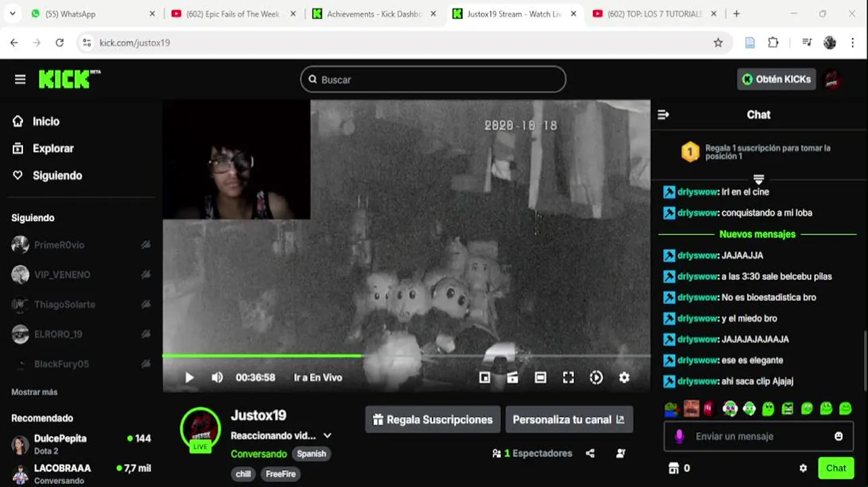The image size is (868, 487).
Task: Open a new browser tab
Action: pyautogui.click(x=736, y=14)
